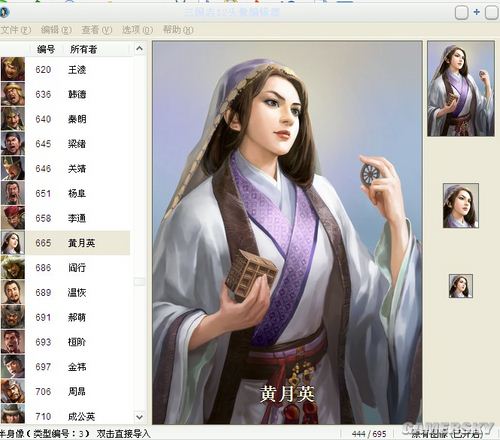Select portrait icon for 691 郝萌

pos(13,317)
